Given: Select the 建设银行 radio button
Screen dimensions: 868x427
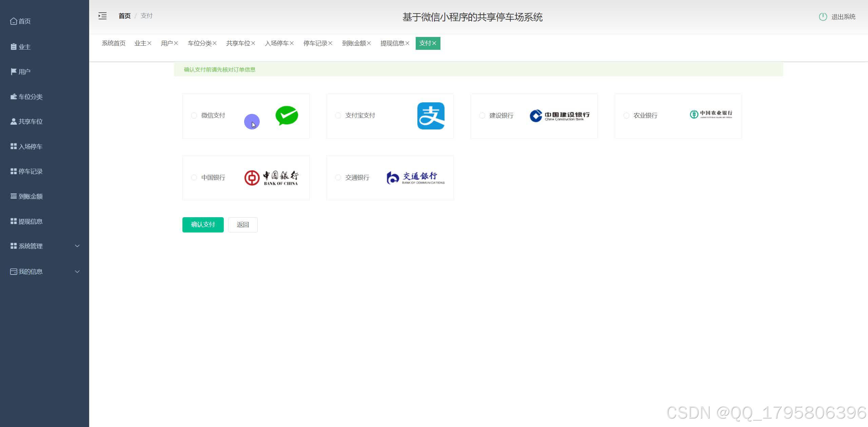Looking at the screenshot, I should point(482,116).
